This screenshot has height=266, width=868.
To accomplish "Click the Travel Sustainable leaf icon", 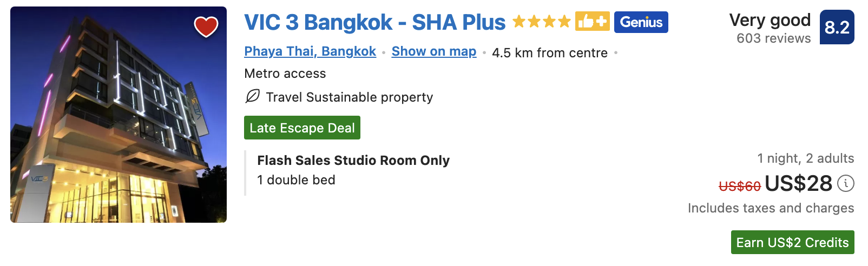I will point(252,97).
